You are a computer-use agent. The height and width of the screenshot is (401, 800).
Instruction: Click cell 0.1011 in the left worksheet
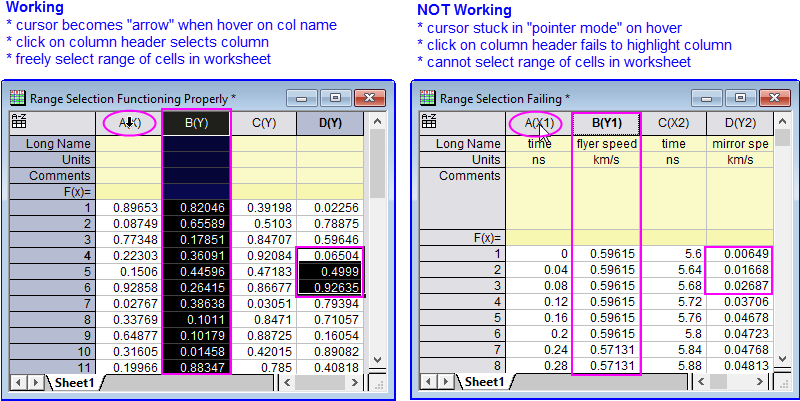point(196,319)
